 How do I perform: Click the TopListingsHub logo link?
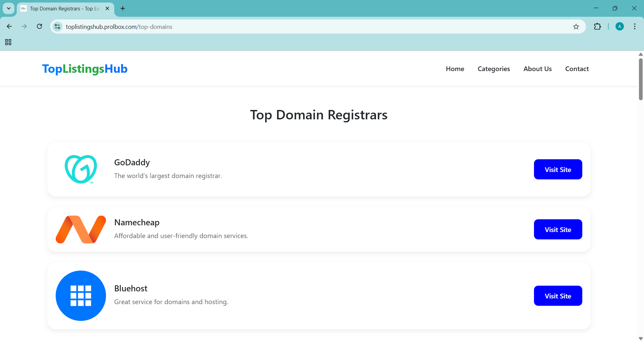[x=85, y=69]
